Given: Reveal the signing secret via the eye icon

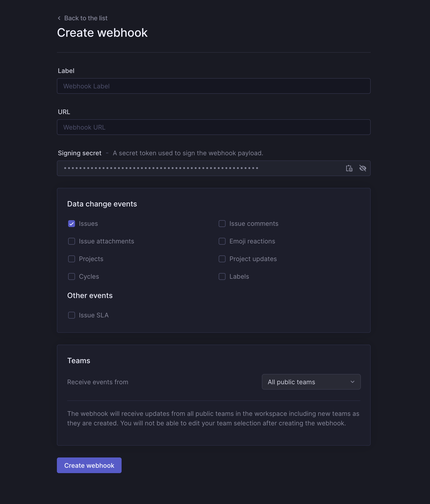Looking at the screenshot, I should click(363, 168).
